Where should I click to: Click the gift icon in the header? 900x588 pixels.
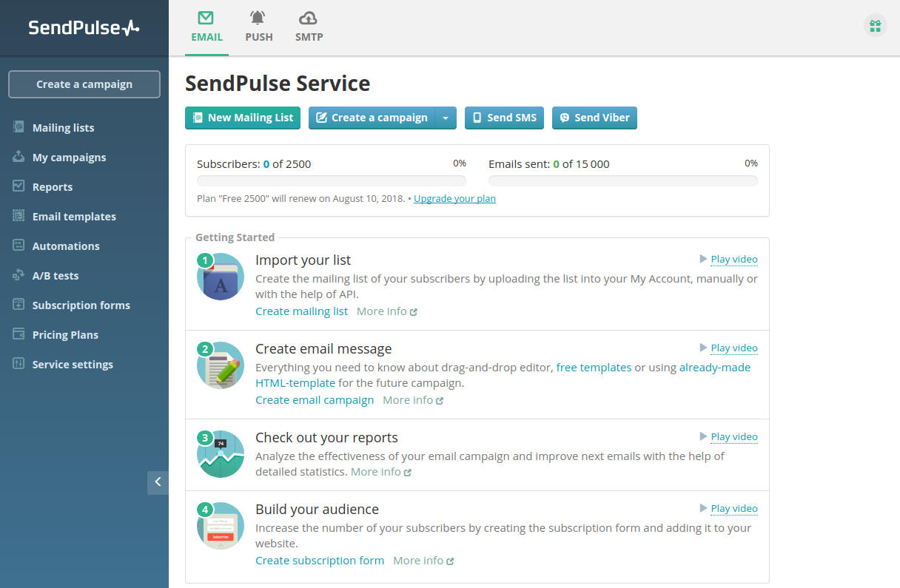(x=875, y=24)
